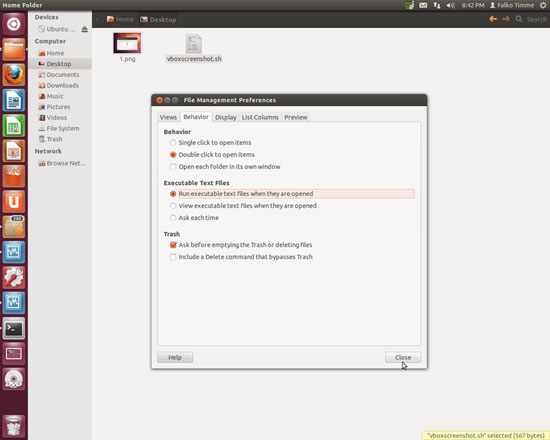Open Downloads in the sidebar
Viewport: 550px width, 440px height.
(62, 85)
